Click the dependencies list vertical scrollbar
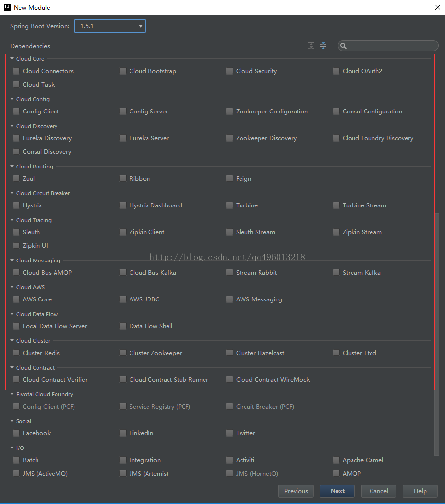Screen dimensions: 445x504 437,334
